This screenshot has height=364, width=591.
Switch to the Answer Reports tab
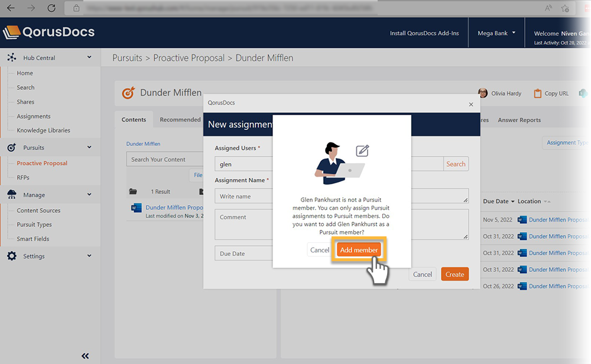pyautogui.click(x=519, y=120)
